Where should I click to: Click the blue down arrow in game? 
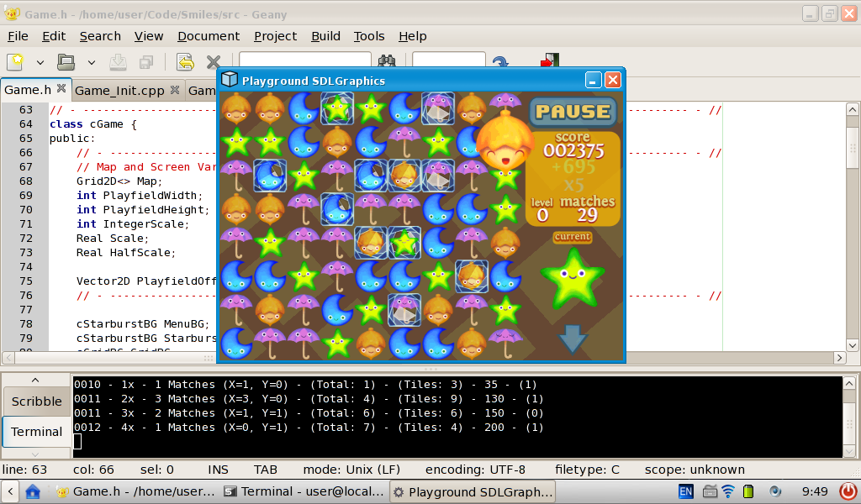[573, 338]
